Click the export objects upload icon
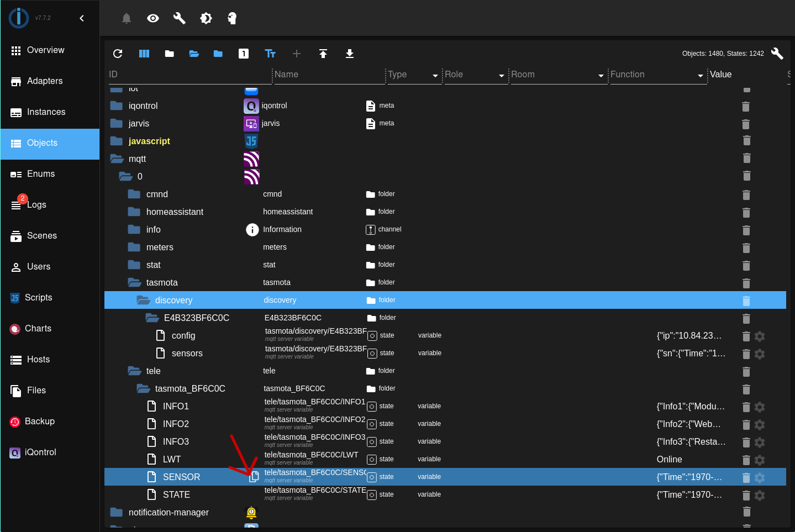Viewport: 795px width, 532px height. pyautogui.click(x=323, y=54)
